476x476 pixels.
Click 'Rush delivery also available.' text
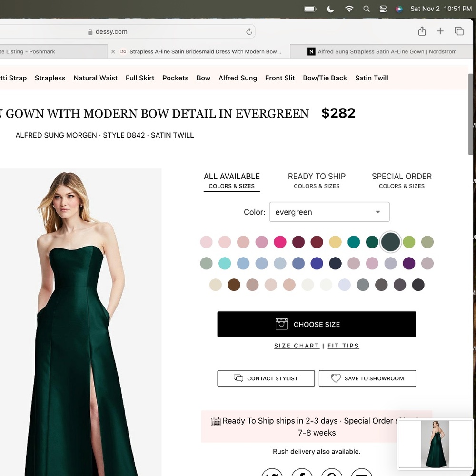(x=317, y=451)
